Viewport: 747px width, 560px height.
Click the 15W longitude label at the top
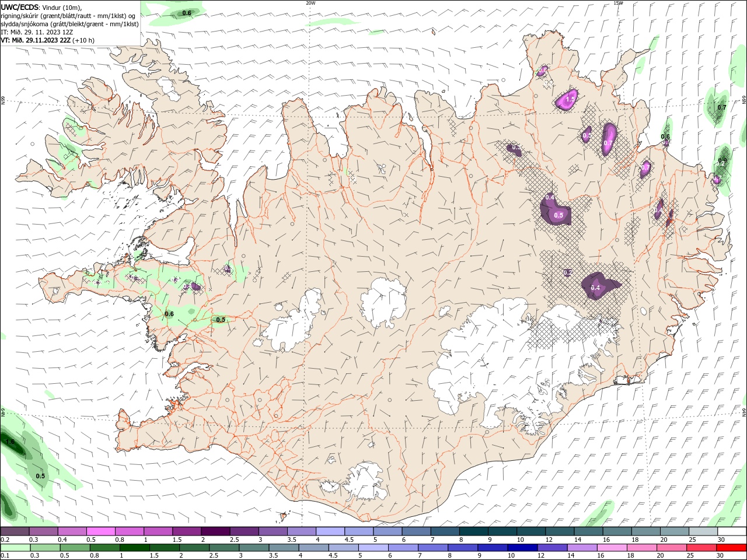618,3
